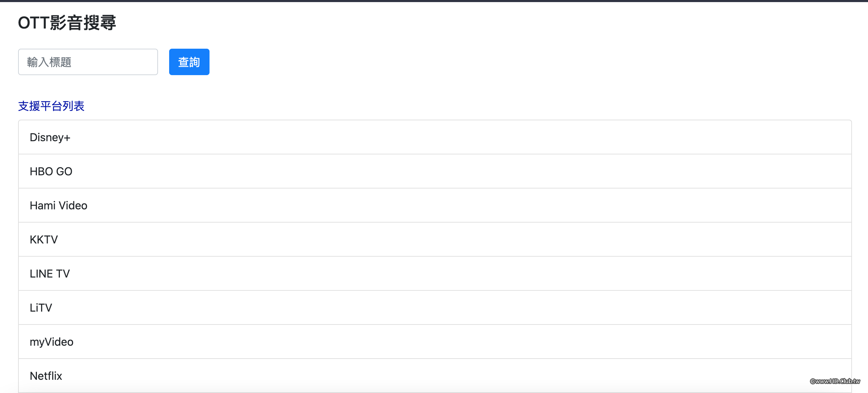Click the 輸入標題 title input field
The image size is (868, 393).
(88, 62)
